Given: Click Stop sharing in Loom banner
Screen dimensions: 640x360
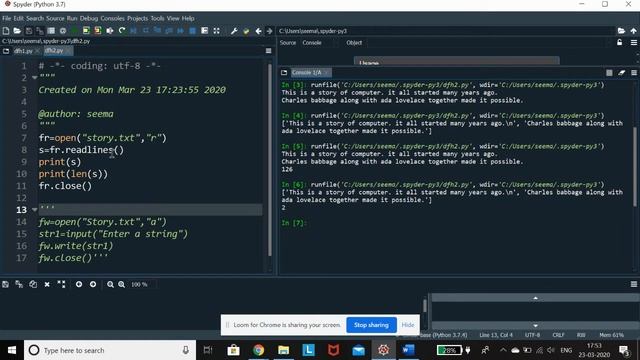Looking at the screenshot, I should (371, 325).
